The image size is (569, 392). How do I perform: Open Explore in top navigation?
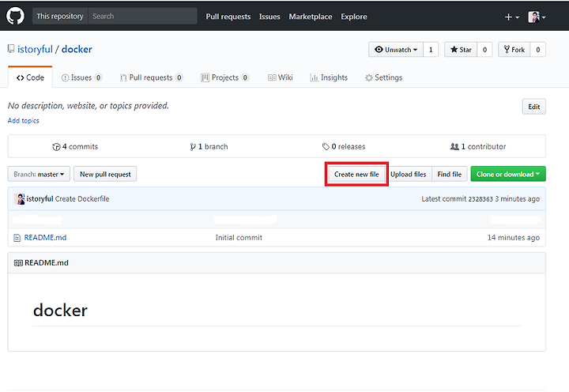pos(354,17)
